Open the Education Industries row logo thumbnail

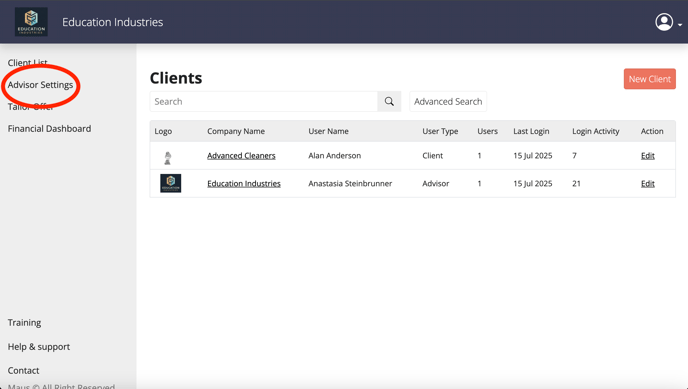(171, 183)
